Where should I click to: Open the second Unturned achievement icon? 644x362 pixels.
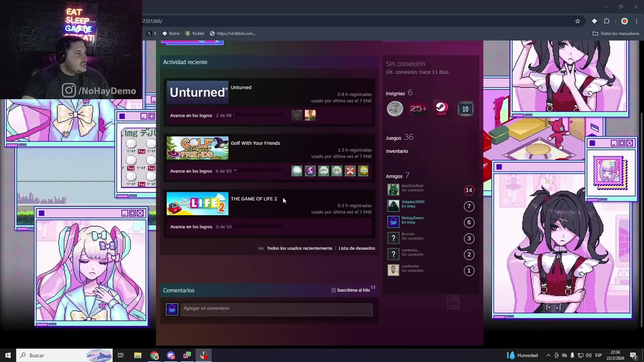point(310,115)
